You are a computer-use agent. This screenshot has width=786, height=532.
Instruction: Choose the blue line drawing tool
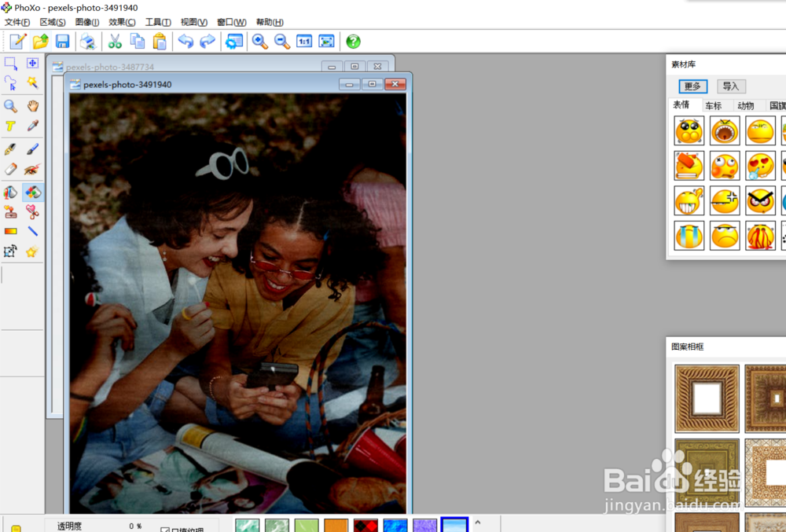[x=32, y=231]
